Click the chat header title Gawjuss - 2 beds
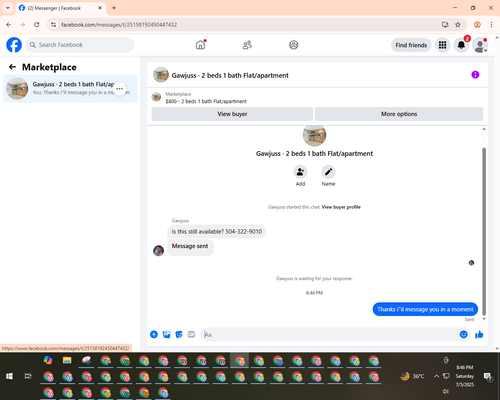This screenshot has width=500, height=400. click(230, 75)
